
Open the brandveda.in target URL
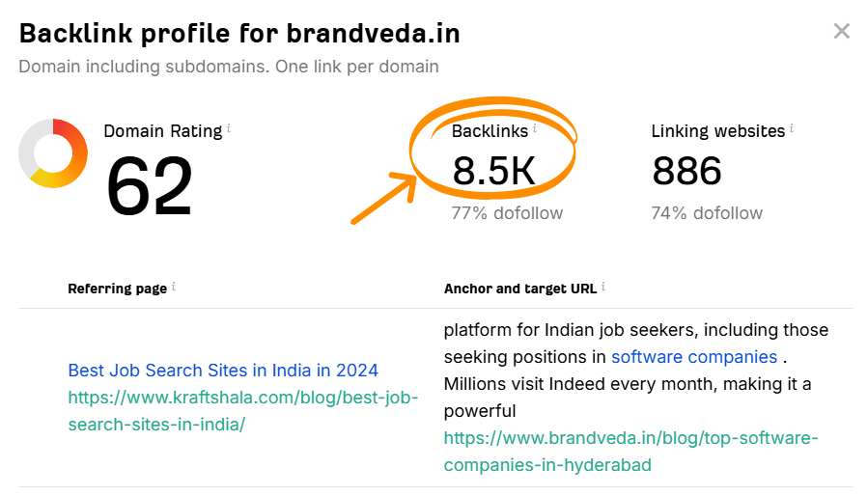(630, 452)
